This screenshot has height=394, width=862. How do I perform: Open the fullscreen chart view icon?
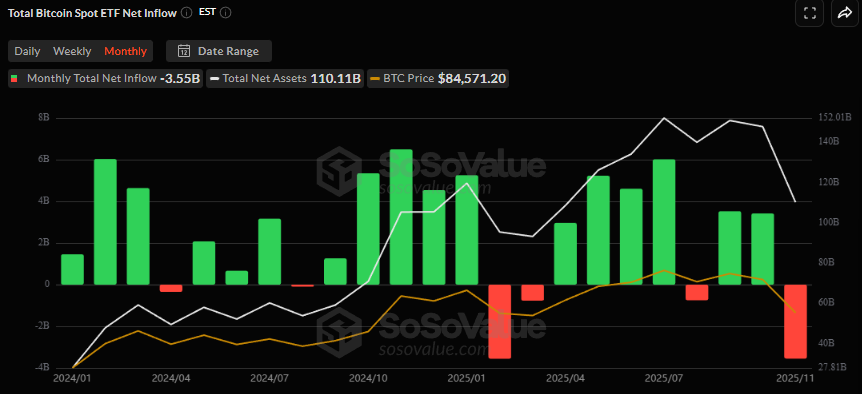click(x=809, y=13)
